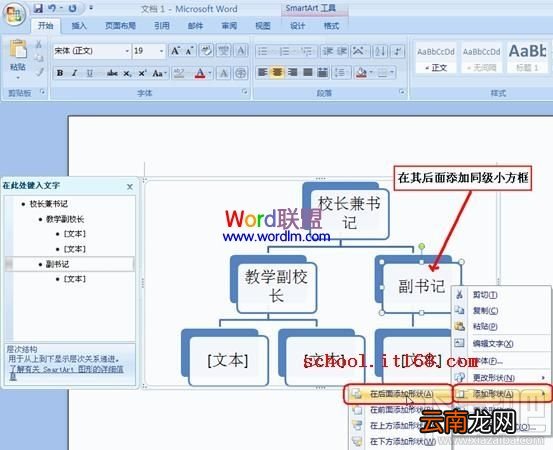Open the SmartArt detailed information link
The image size is (553, 450).
[x=66, y=372]
